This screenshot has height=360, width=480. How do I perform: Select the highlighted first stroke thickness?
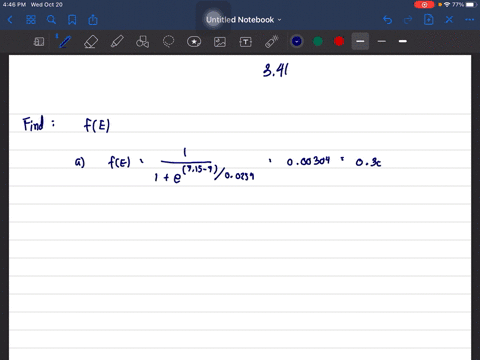(360, 41)
